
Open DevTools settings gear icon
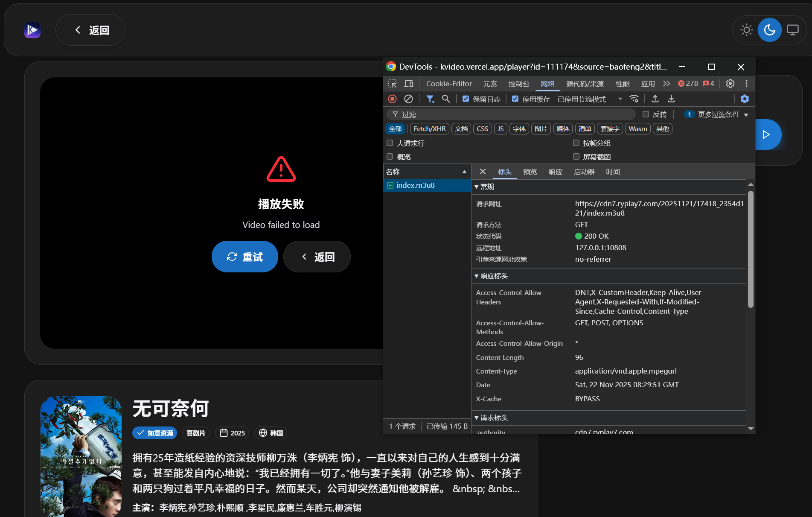[x=730, y=84]
